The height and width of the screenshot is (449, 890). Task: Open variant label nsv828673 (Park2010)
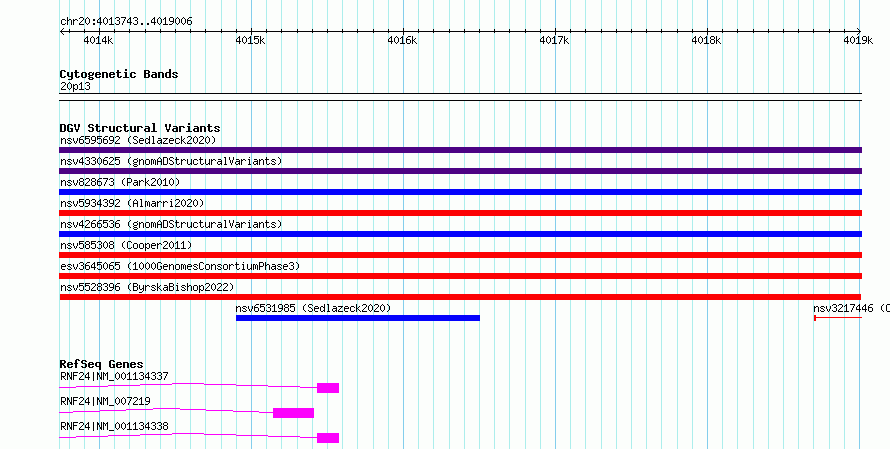[x=120, y=182]
